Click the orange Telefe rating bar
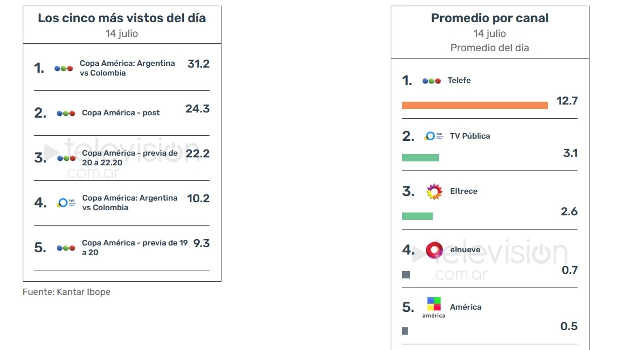This screenshot has height=350, width=644. coord(475,106)
